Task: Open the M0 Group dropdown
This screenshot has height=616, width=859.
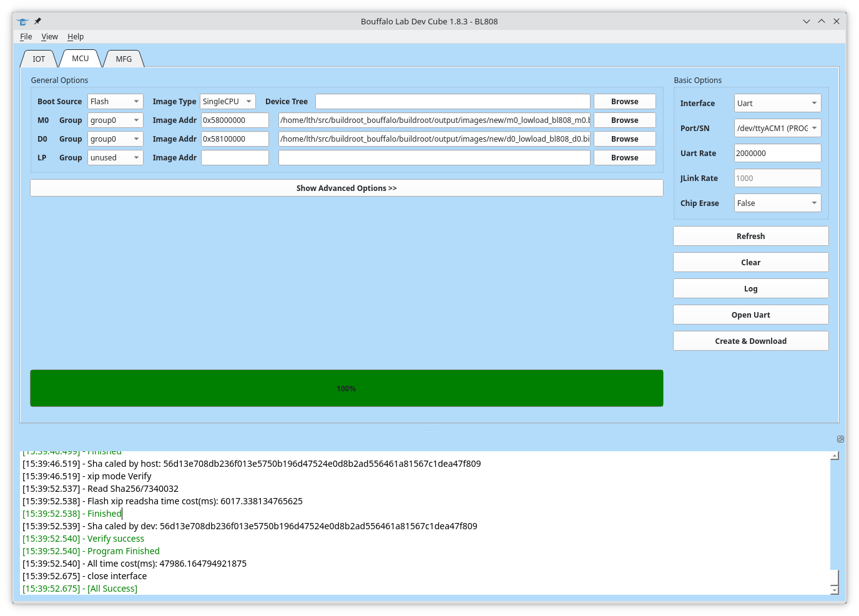Action: pyautogui.click(x=115, y=120)
